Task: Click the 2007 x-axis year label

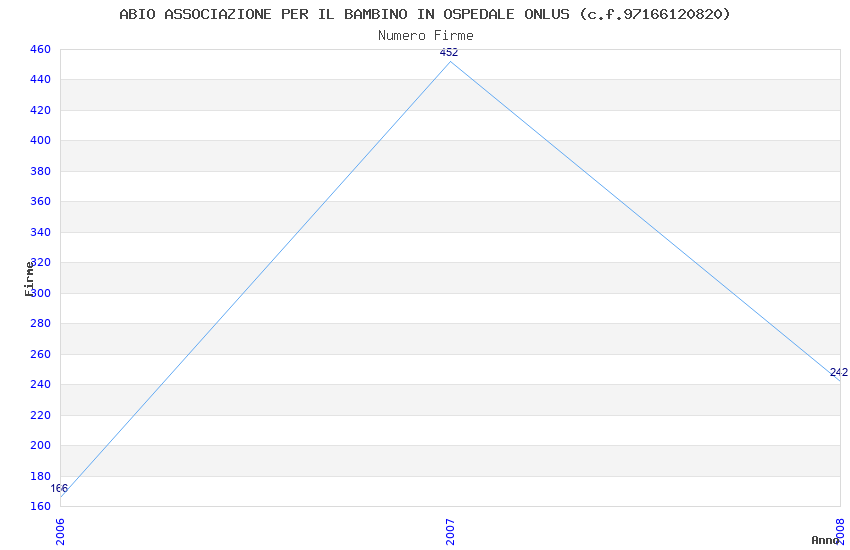Action: pyautogui.click(x=450, y=532)
